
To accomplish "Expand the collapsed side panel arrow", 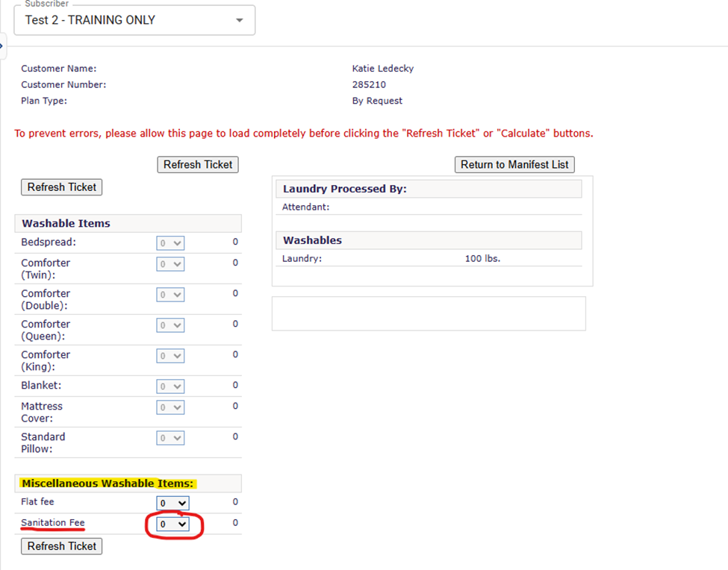I will click(2, 46).
